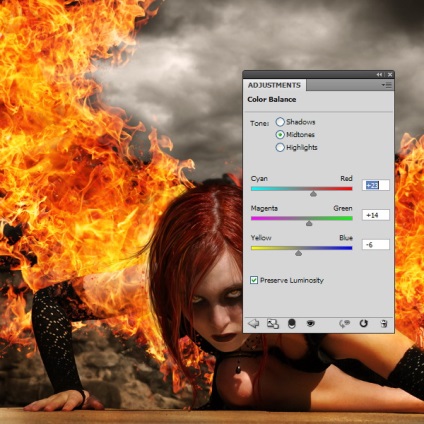
Task: Select the Shadows tone radio button
Action: [280, 122]
